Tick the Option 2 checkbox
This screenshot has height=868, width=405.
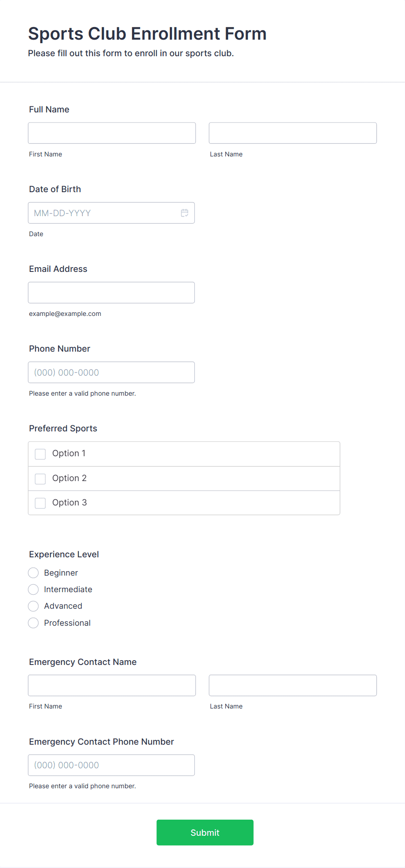40,479
